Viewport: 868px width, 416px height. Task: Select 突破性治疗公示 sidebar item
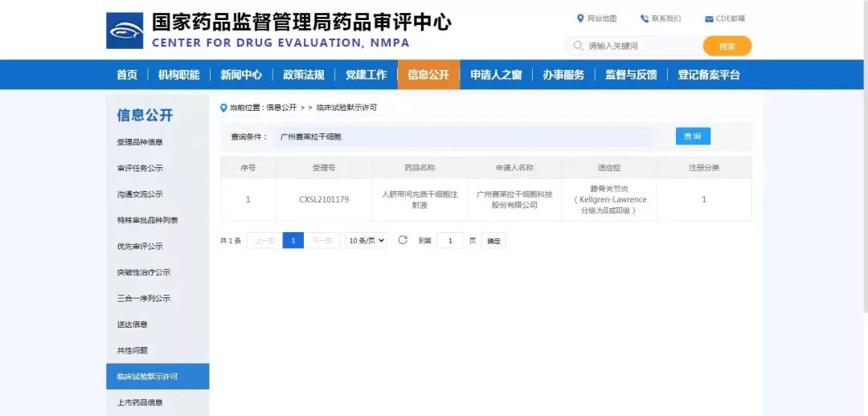point(143,272)
